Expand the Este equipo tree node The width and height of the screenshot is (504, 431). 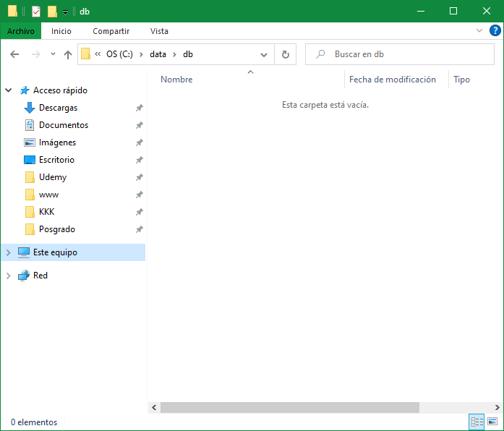9,252
